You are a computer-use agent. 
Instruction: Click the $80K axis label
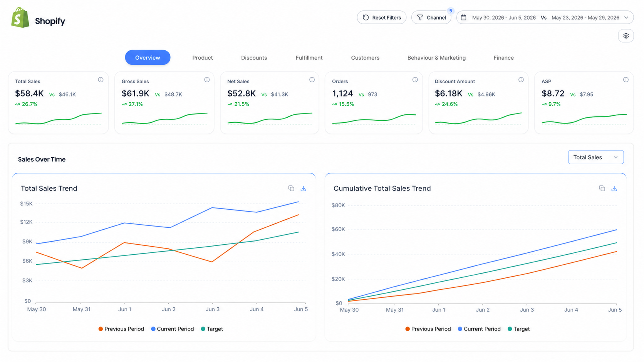coord(338,205)
